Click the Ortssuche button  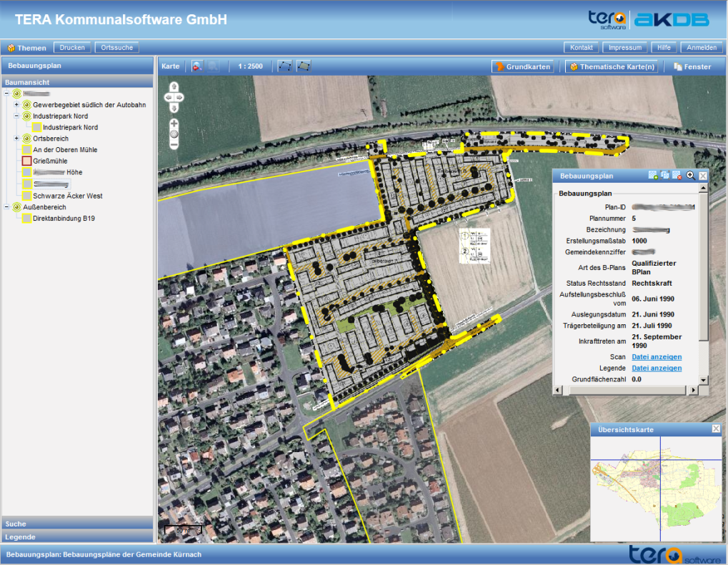[x=116, y=48]
